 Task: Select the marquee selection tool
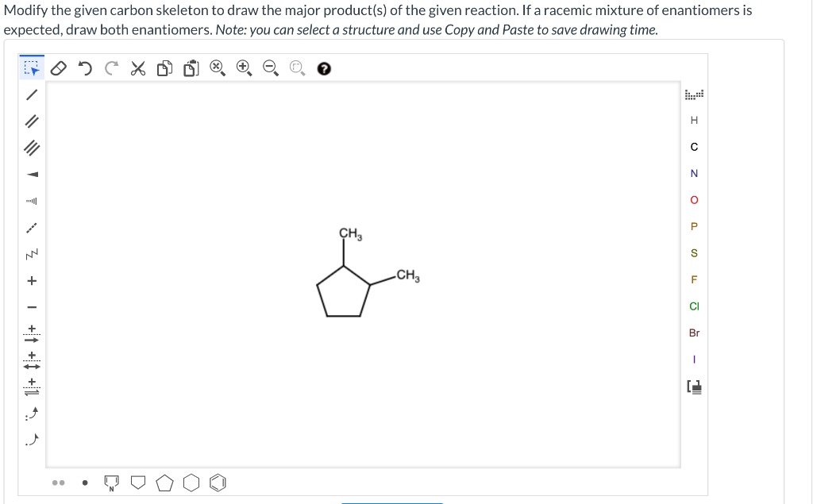[x=30, y=69]
